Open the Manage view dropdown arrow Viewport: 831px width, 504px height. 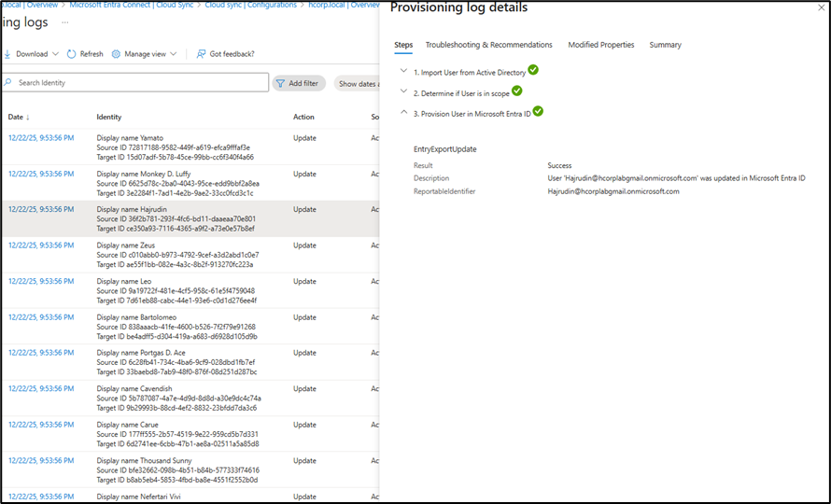(x=173, y=54)
